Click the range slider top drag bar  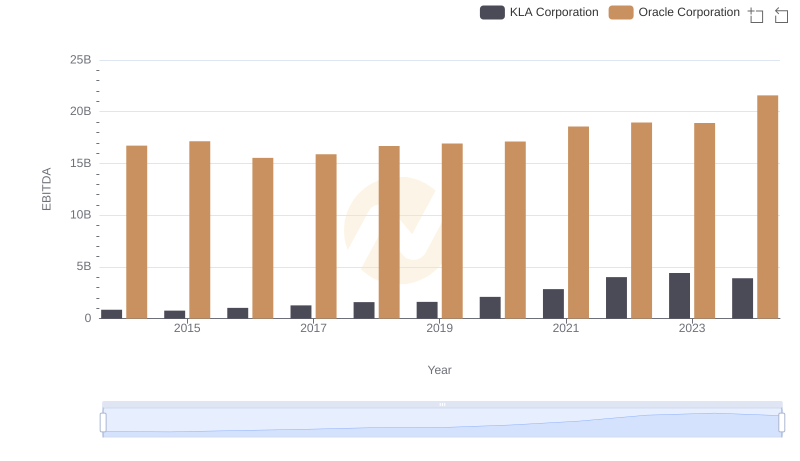pos(442,404)
